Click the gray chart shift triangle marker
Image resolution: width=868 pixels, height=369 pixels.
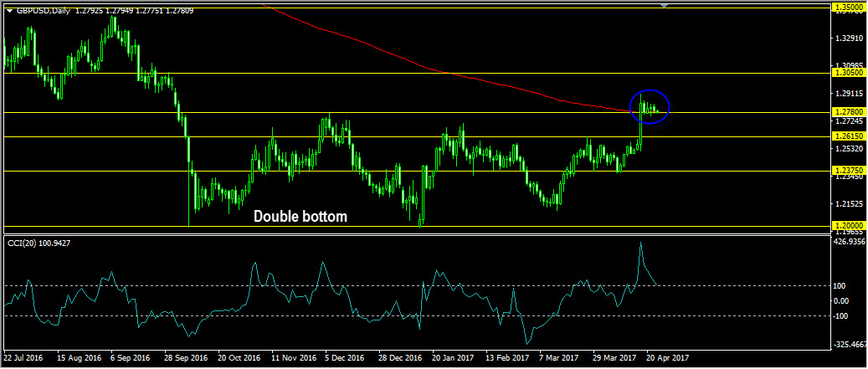point(665,6)
